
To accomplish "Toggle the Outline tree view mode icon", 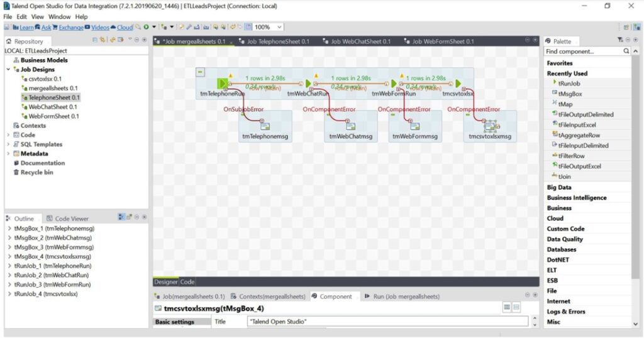I will tap(121, 217).
